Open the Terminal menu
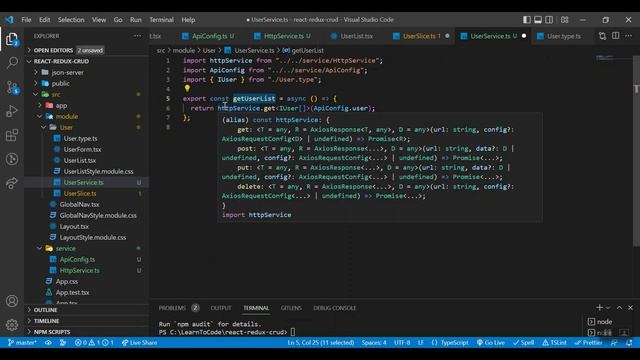The width and height of the screenshot is (640, 360). [x=161, y=20]
